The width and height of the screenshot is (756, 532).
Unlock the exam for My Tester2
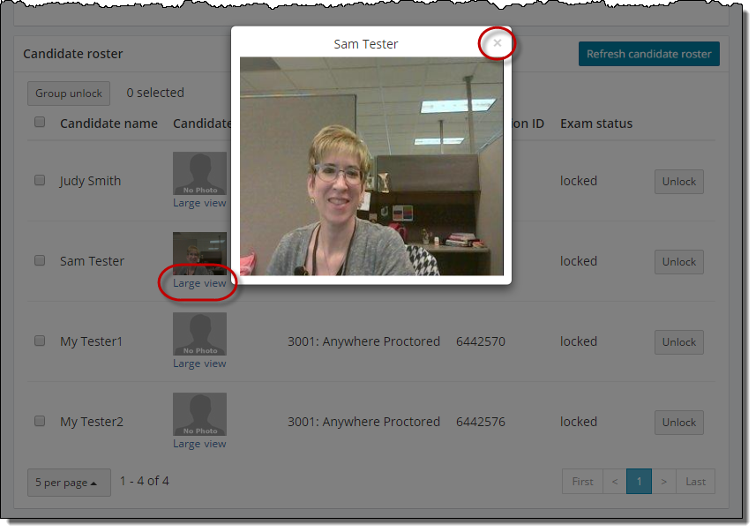pos(678,423)
